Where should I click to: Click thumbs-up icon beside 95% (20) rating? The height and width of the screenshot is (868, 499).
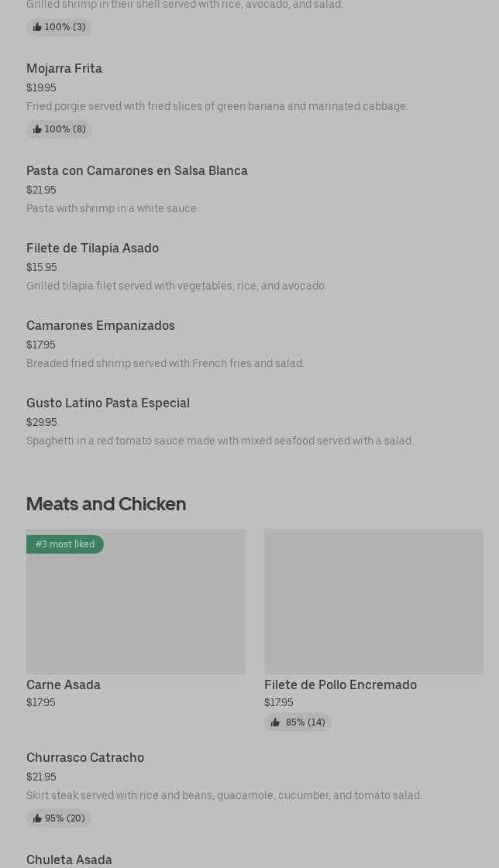coord(37,818)
